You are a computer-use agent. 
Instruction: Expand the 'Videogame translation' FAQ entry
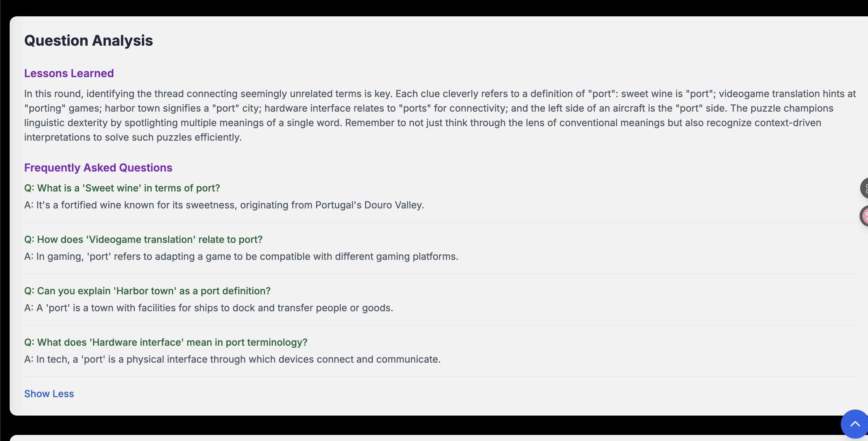(x=143, y=239)
